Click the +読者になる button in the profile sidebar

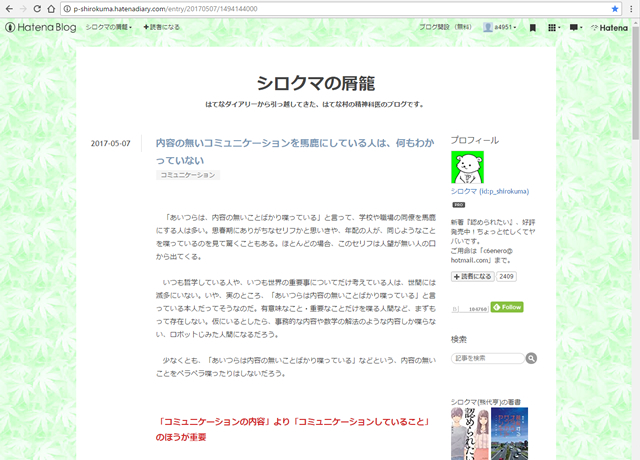click(472, 277)
